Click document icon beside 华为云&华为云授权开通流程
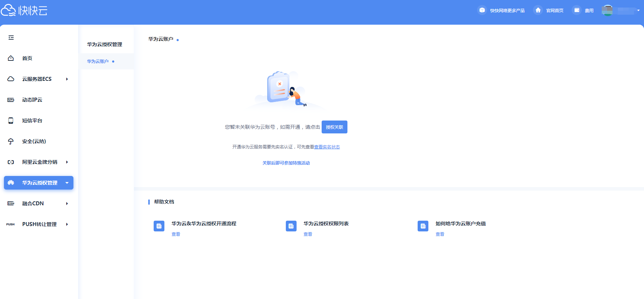The width and height of the screenshot is (644, 299). click(x=159, y=226)
